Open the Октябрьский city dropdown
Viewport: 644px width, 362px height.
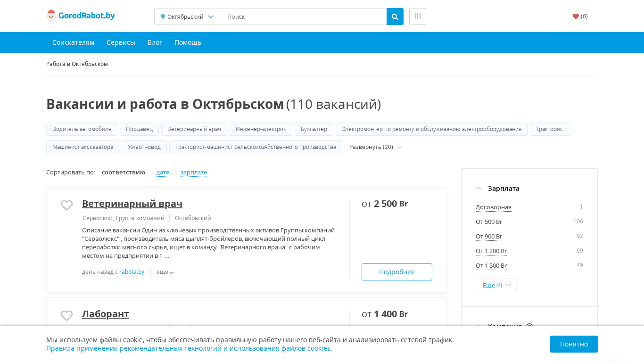pyautogui.click(x=187, y=16)
